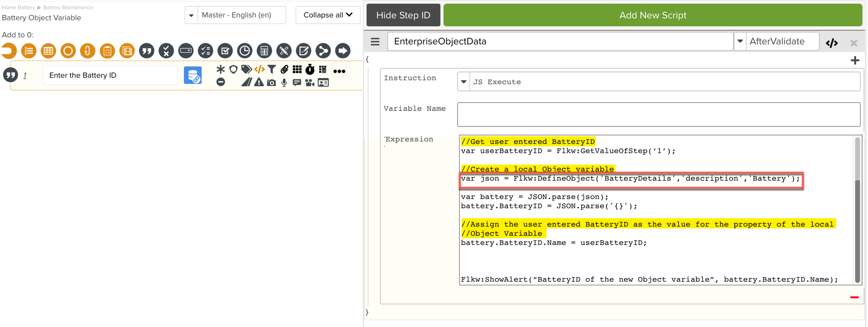Open the blue database link icon
Image resolution: width=868 pixels, height=327 pixels.
click(193, 75)
